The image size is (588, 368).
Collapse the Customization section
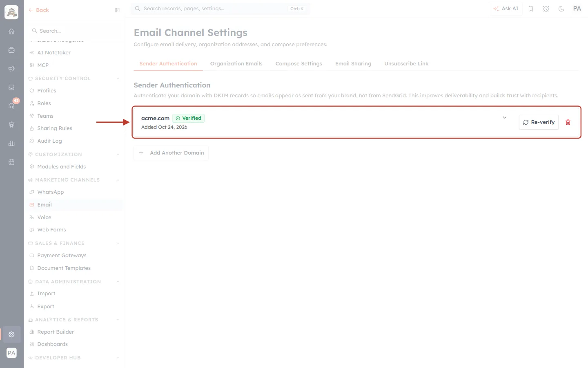click(x=118, y=155)
